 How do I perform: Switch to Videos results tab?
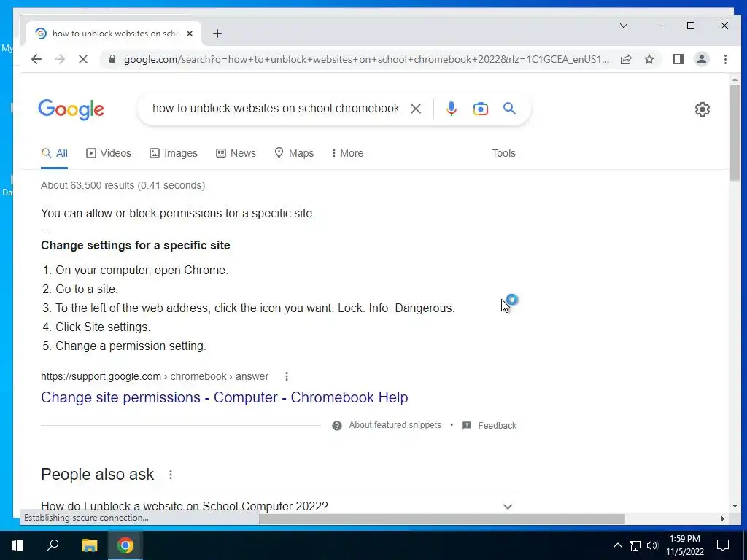tap(109, 153)
